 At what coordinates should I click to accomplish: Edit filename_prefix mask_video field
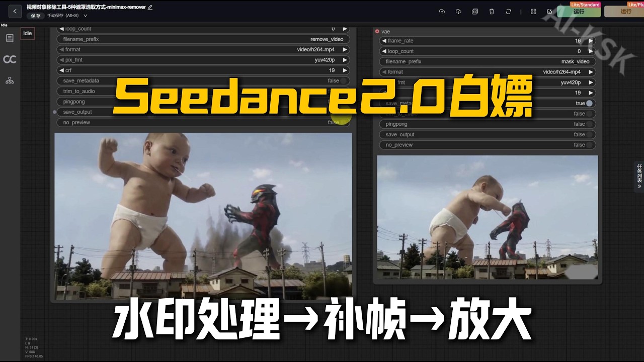(x=487, y=61)
